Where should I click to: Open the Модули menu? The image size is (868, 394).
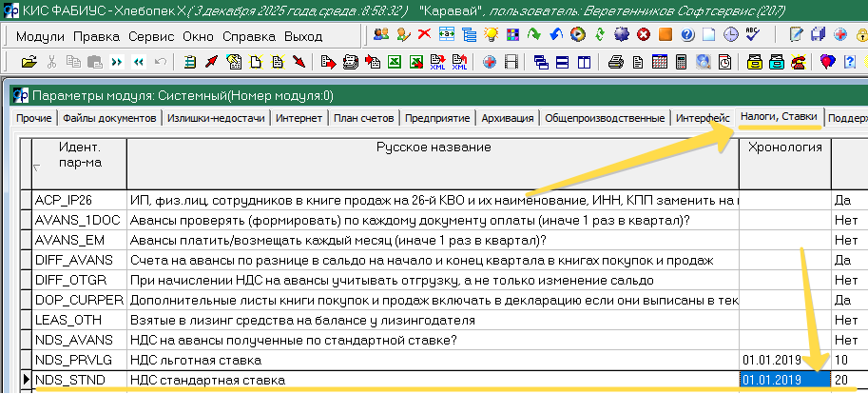pos(41,36)
